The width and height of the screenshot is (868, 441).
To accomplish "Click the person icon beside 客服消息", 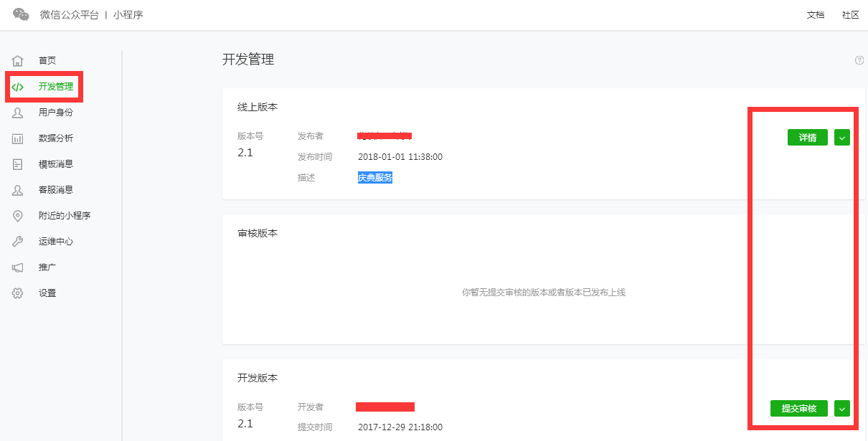I will [x=18, y=190].
